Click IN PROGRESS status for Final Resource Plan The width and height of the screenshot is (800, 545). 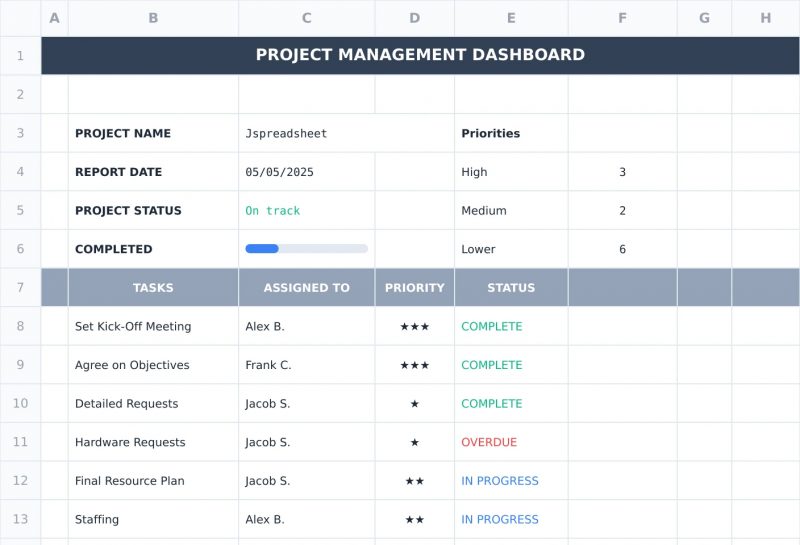[511, 481]
